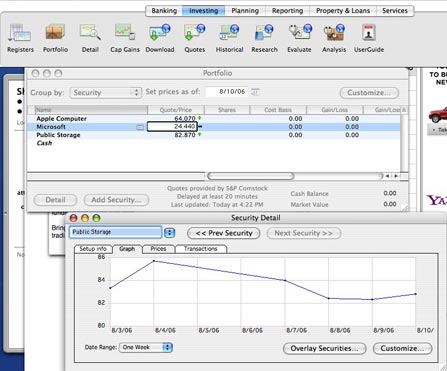Open the Setup info tab

click(x=93, y=249)
